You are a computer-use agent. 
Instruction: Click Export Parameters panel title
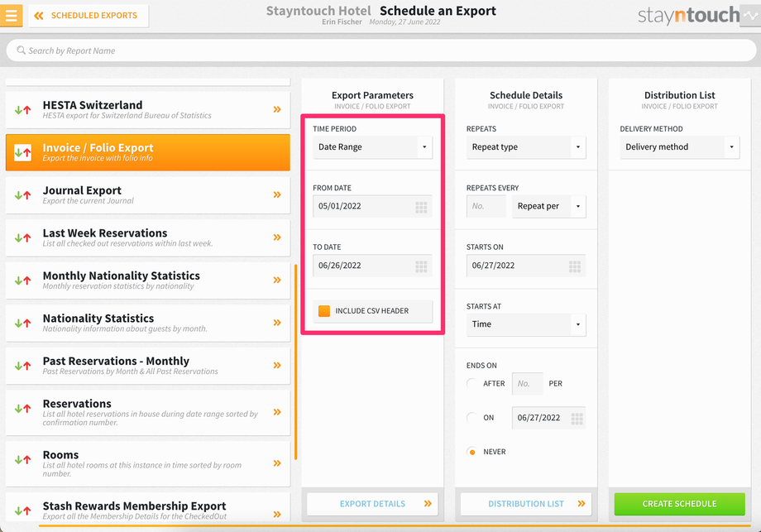point(372,95)
